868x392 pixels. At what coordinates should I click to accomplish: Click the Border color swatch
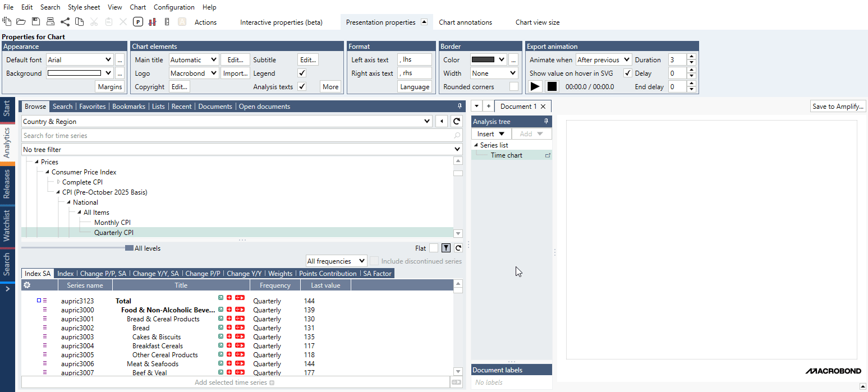coord(483,60)
